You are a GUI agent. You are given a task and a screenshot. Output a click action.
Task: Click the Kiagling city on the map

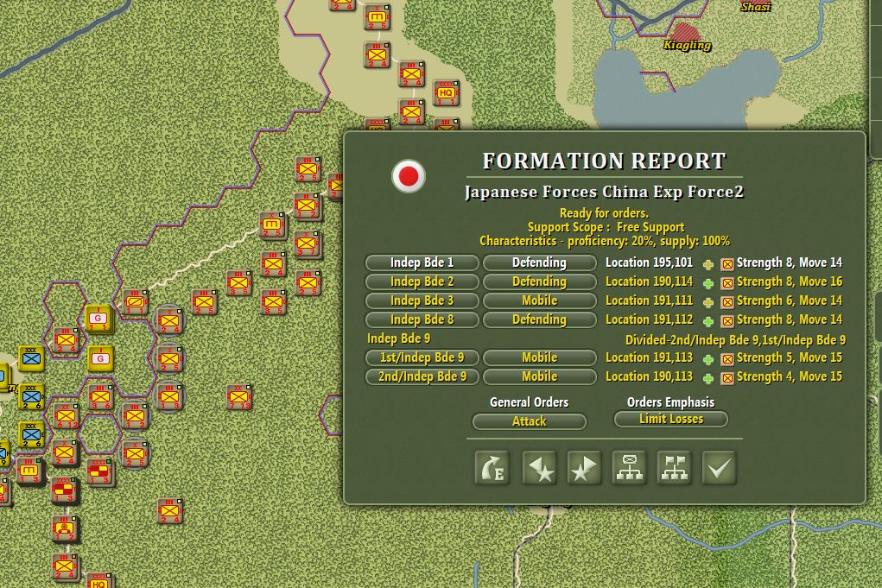click(684, 33)
